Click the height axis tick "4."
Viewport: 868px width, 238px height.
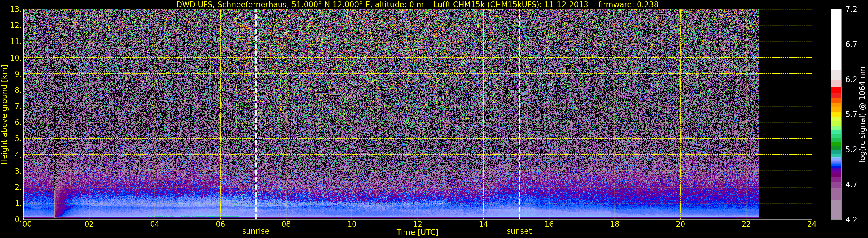[18, 155]
